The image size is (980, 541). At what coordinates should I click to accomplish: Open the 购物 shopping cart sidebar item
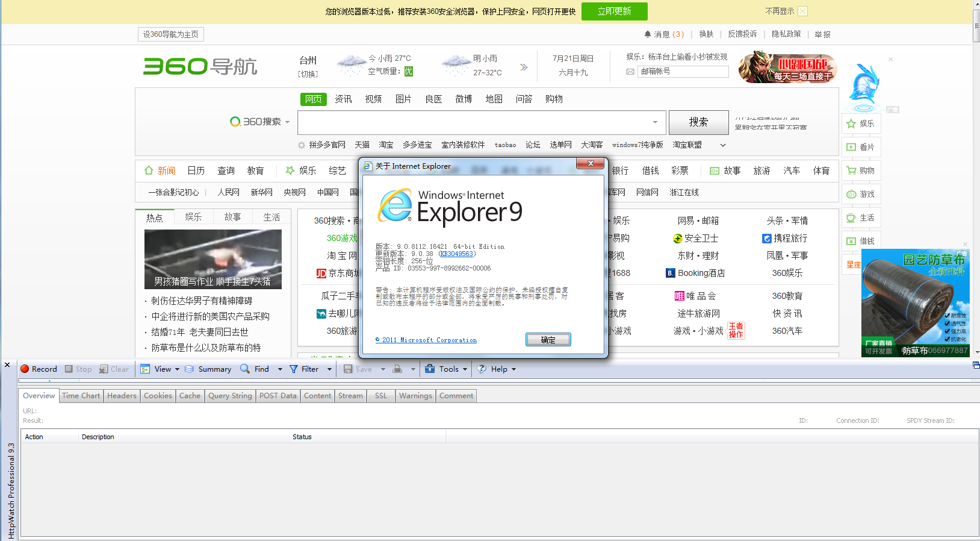pos(861,170)
